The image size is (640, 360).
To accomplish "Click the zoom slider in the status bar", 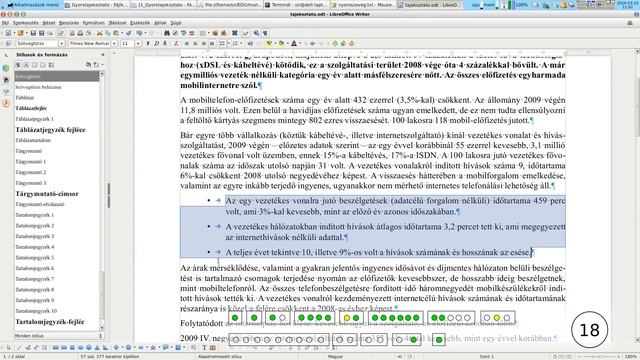I will (599, 356).
